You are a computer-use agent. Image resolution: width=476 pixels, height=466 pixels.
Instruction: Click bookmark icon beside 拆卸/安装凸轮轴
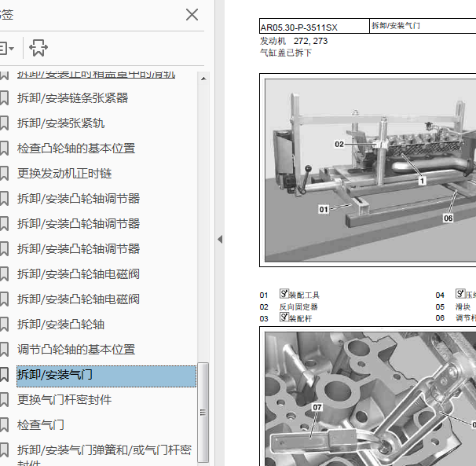click(4, 325)
